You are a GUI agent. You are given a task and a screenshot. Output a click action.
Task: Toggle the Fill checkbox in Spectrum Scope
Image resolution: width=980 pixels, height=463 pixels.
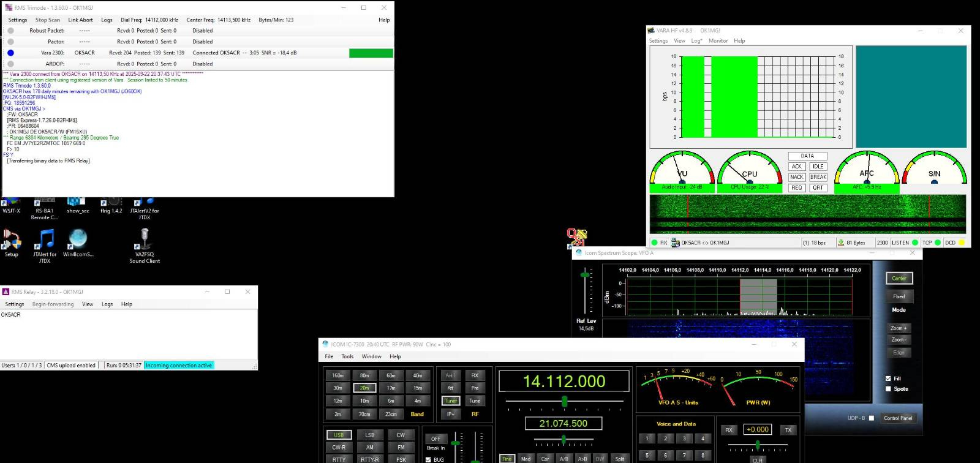(888, 378)
